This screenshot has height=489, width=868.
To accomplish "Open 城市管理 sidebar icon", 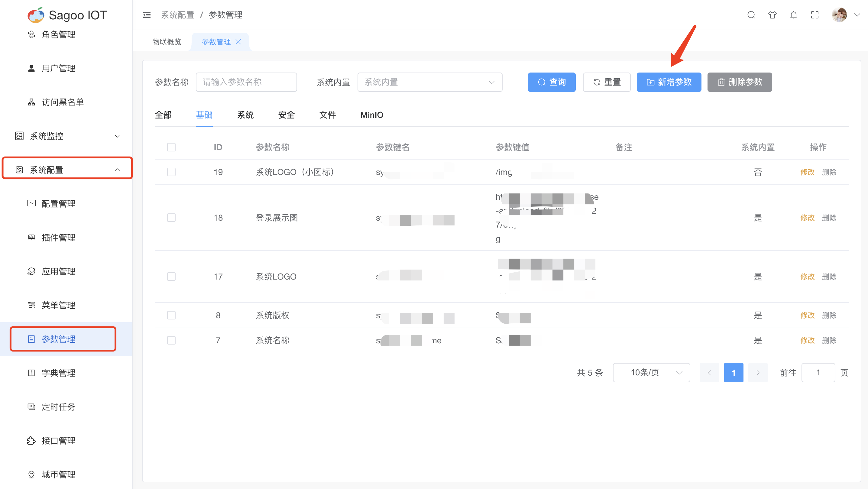I will tap(31, 474).
